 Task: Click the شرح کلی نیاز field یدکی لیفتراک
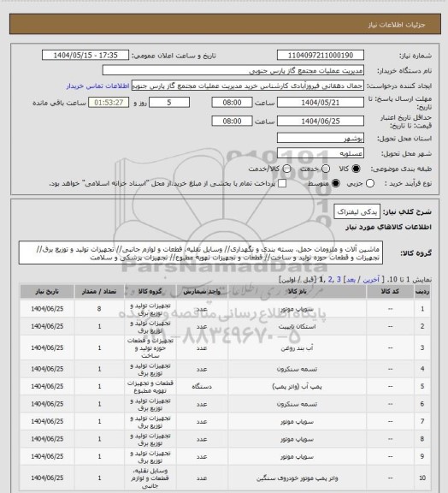(357, 211)
